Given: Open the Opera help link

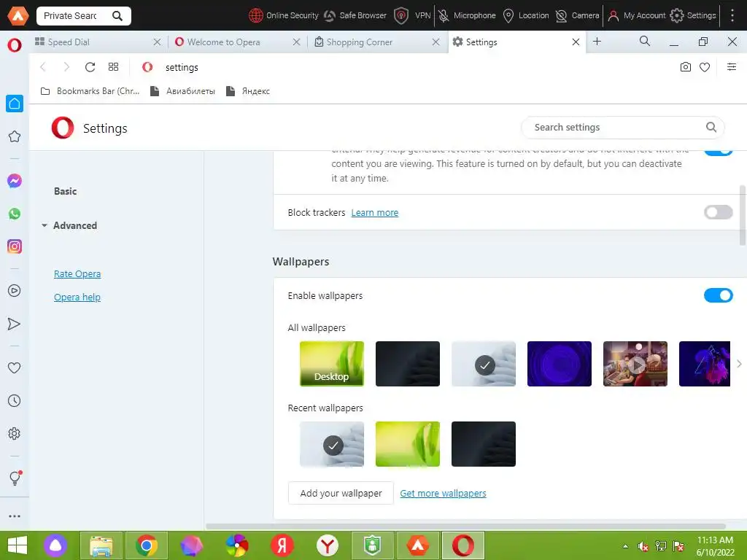Looking at the screenshot, I should click(x=77, y=297).
